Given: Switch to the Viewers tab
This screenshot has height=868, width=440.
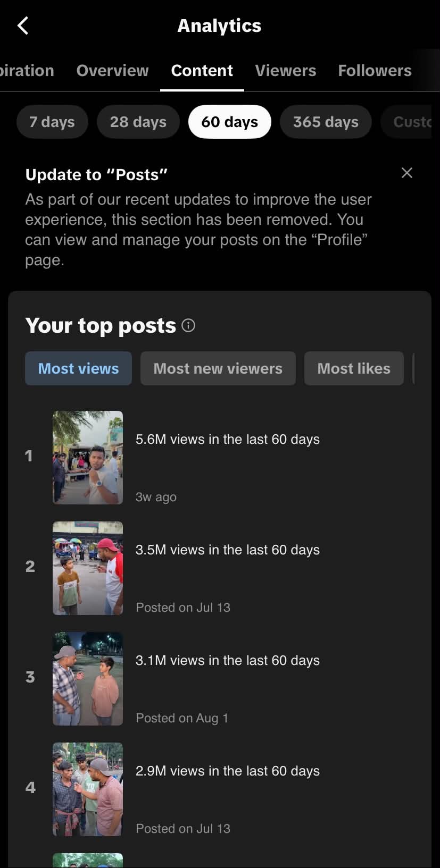Looking at the screenshot, I should (x=286, y=71).
